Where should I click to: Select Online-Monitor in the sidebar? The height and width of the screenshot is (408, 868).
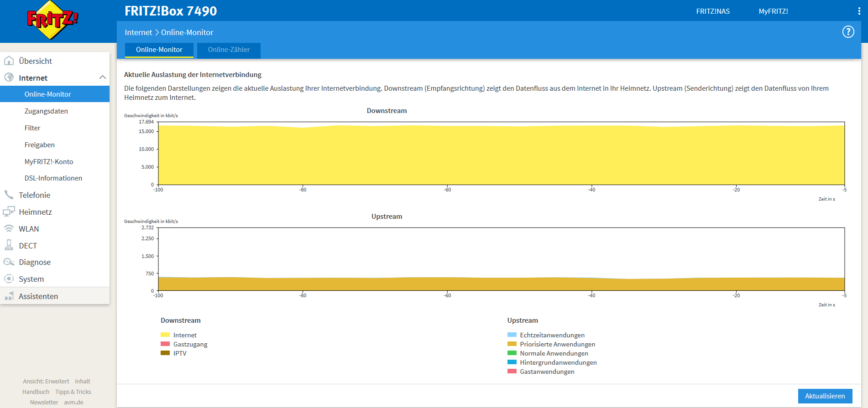55,94
